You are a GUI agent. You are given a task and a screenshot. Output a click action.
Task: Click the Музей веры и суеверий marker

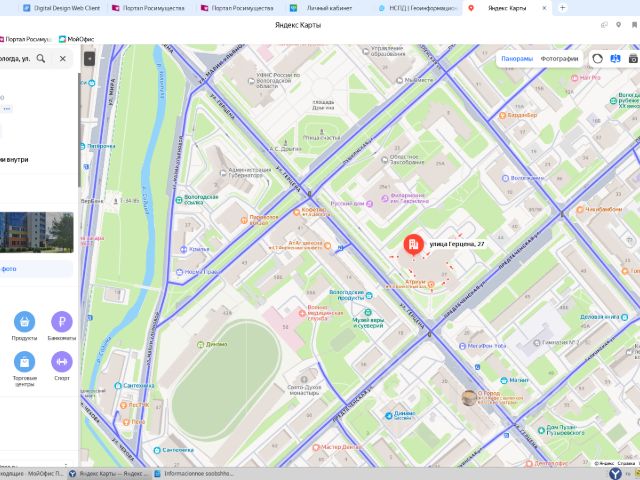[368, 313]
